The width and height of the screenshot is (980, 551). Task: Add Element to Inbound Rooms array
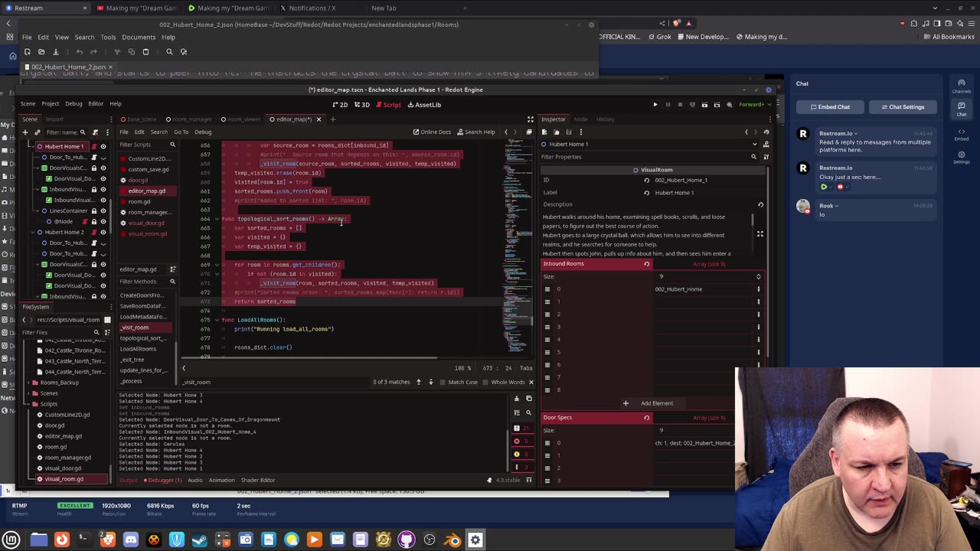pos(649,403)
